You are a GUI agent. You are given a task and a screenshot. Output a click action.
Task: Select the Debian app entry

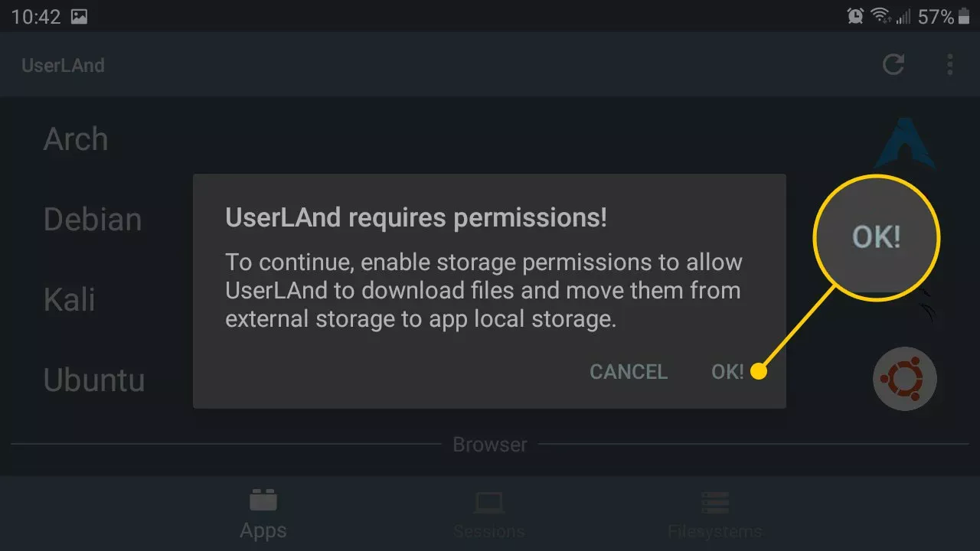490,220
